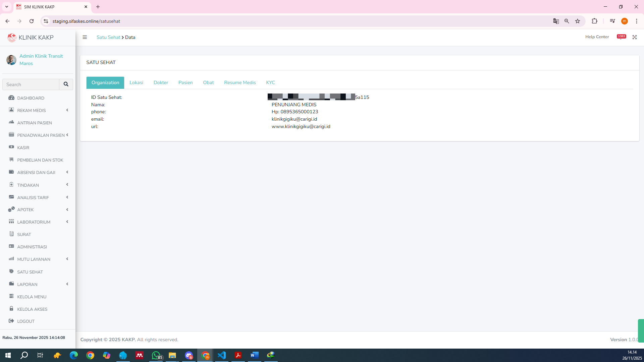
Task: Click the Satu Sehat breadcrumb link
Action: [108, 38]
